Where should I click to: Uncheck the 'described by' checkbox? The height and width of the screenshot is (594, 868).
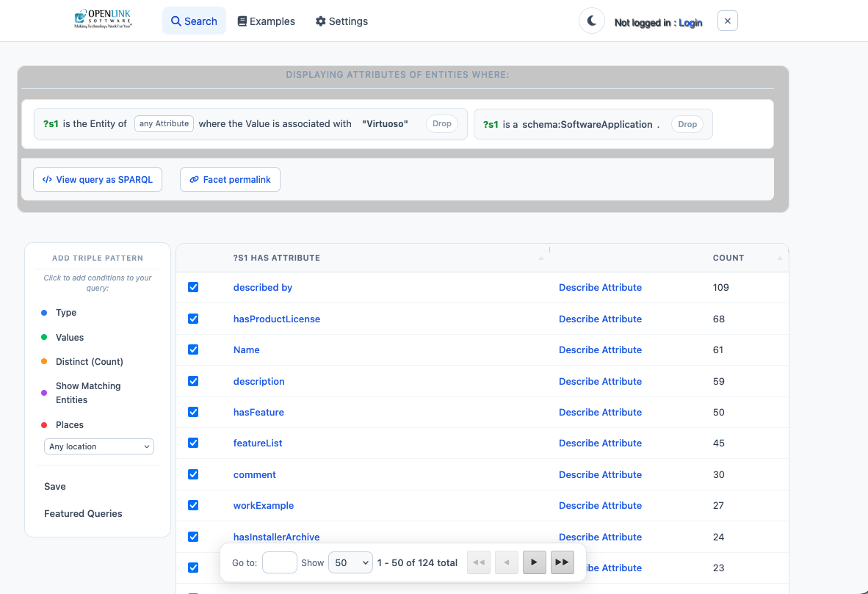click(x=193, y=287)
